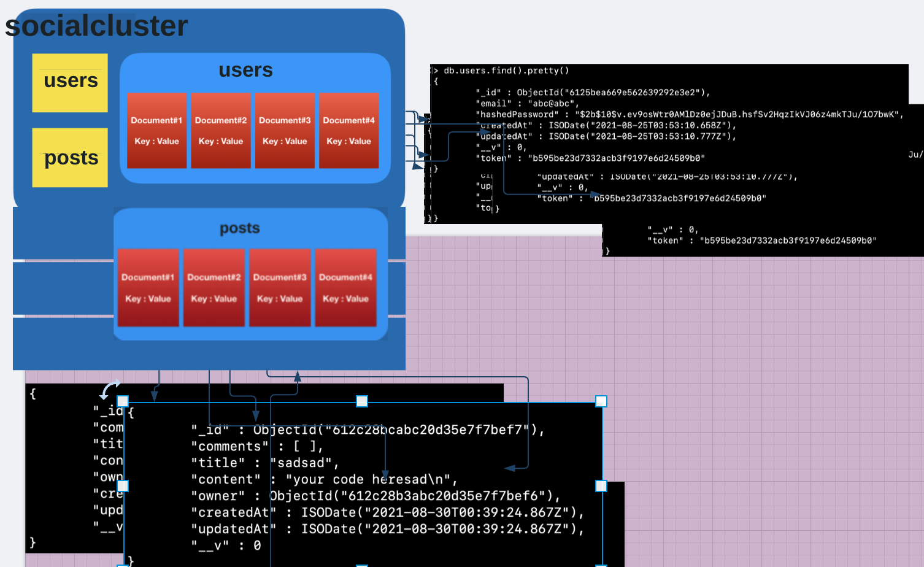Select Document#1 in the posts collection
This screenshot has width=924, height=567.
tap(148, 288)
